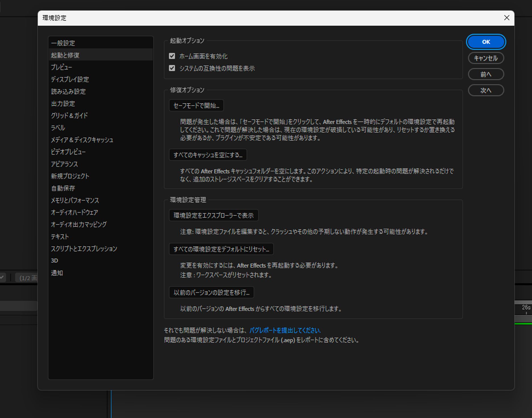The image size is (532, 418).
Task: Select the 一般設定 category
Action: click(63, 43)
